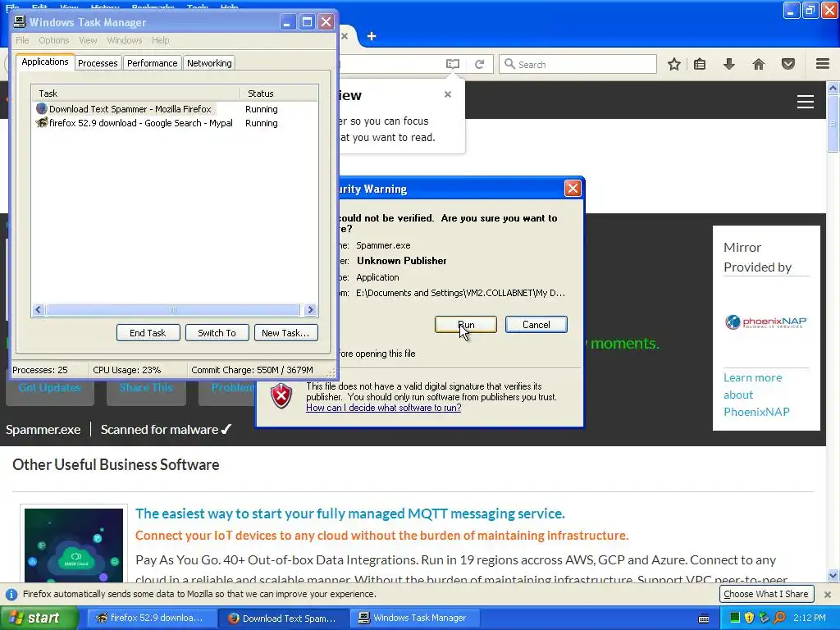This screenshot has width=840, height=630.
Task: Click the MQTT cloud advertisement thumbnail
Action: (74, 545)
